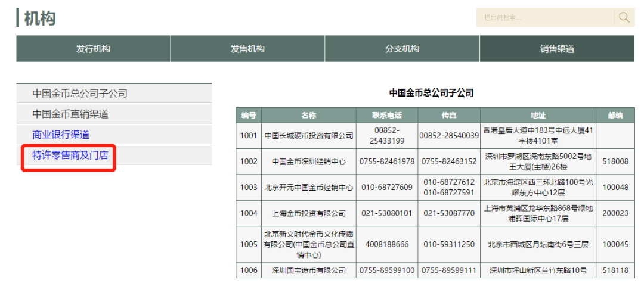
Task: Click phone number 4008188666
Action: coord(387,244)
